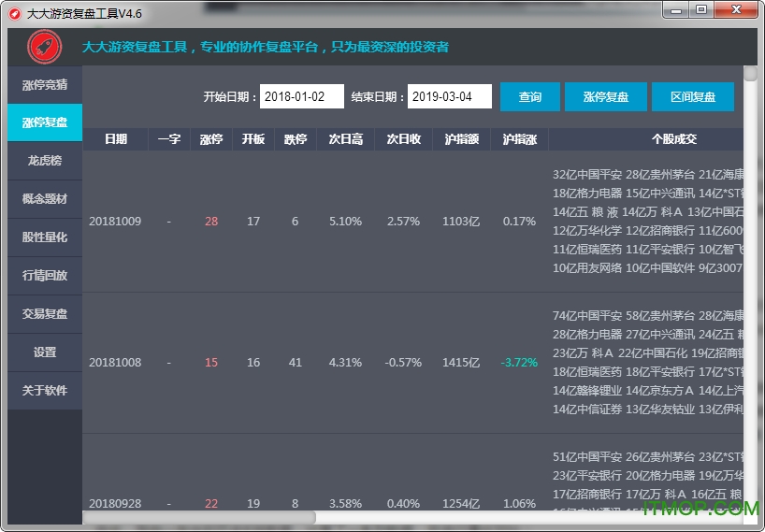Minimize the application window
The width and height of the screenshot is (765, 532).
676,9
